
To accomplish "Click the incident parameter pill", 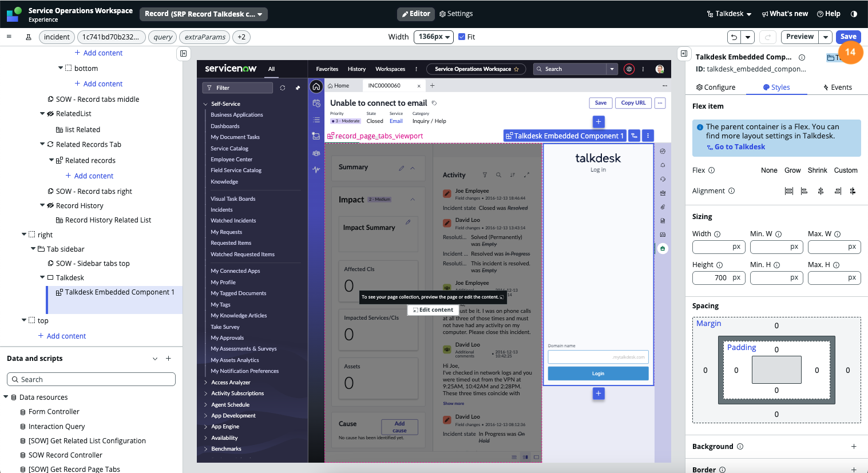I will click(57, 37).
